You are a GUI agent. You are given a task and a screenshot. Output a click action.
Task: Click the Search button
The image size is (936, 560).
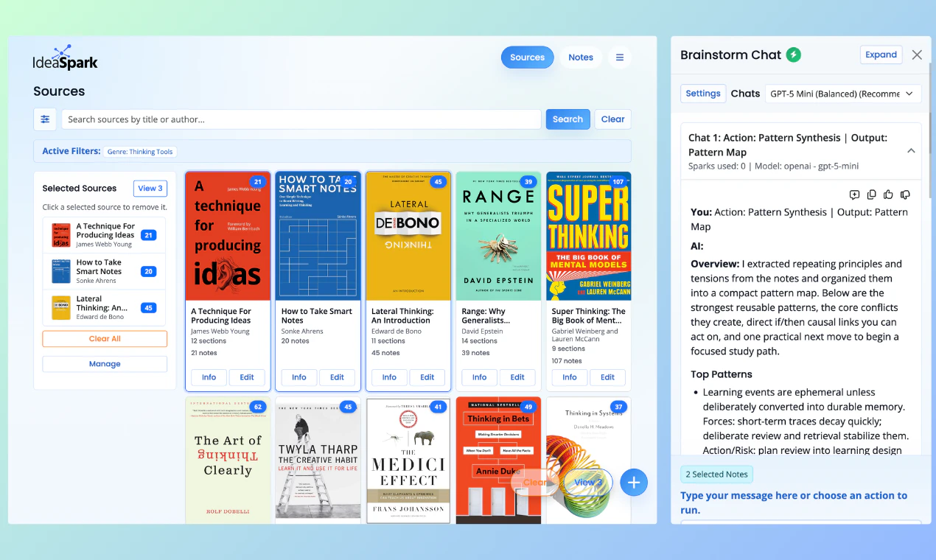[x=567, y=119]
